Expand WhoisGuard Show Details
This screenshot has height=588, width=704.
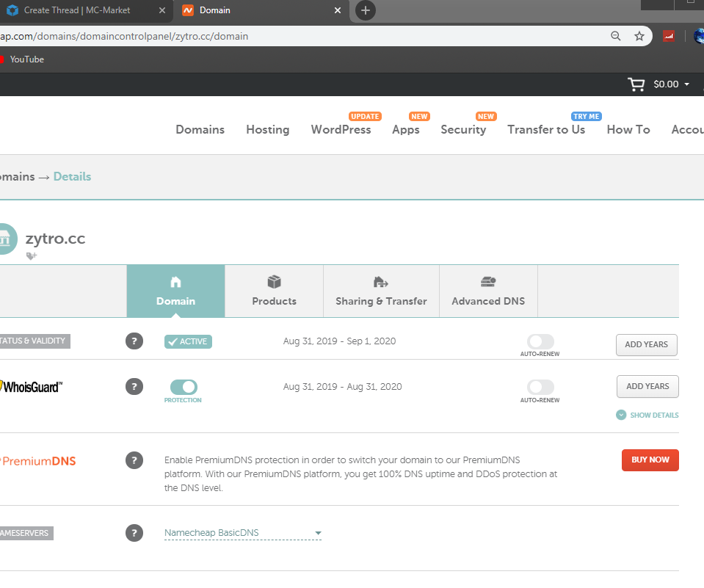coord(647,415)
